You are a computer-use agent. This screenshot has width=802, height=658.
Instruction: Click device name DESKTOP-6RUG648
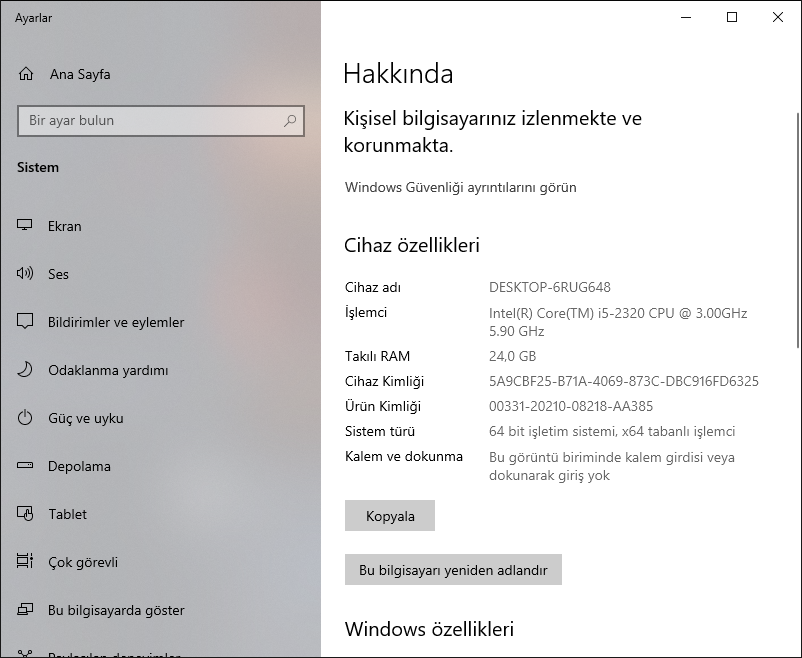(550, 287)
